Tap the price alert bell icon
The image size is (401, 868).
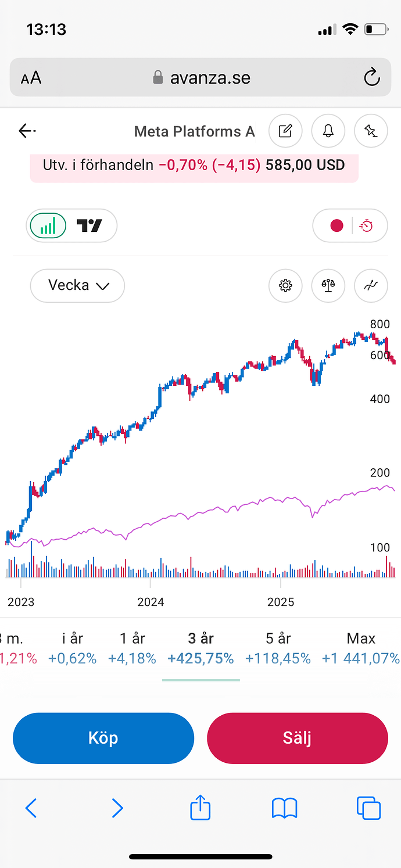click(328, 131)
